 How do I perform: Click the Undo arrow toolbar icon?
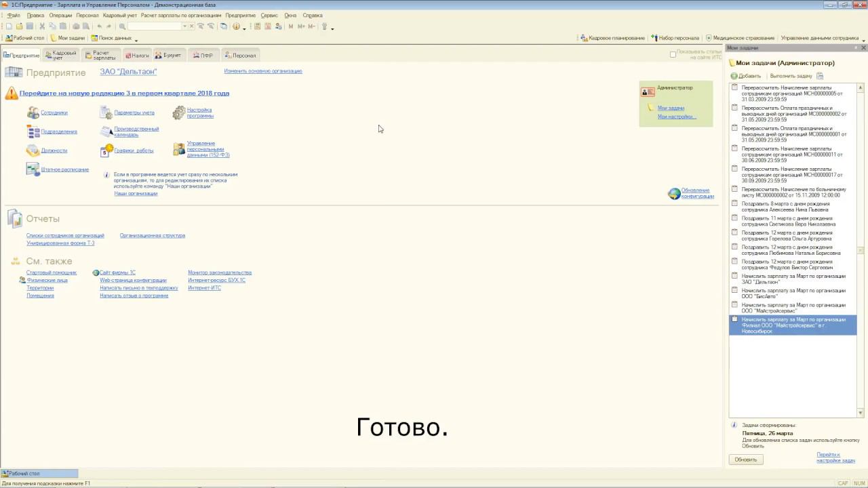pyautogui.click(x=100, y=26)
